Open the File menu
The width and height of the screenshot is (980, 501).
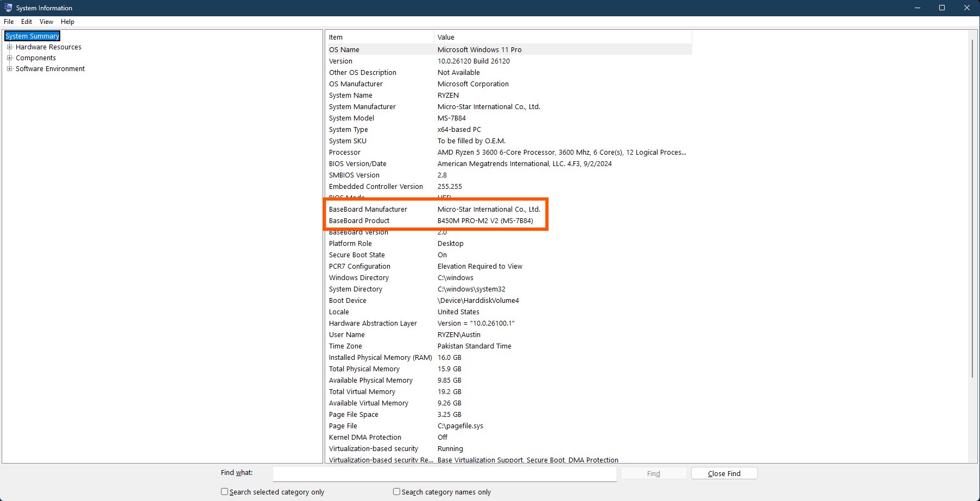(9, 22)
